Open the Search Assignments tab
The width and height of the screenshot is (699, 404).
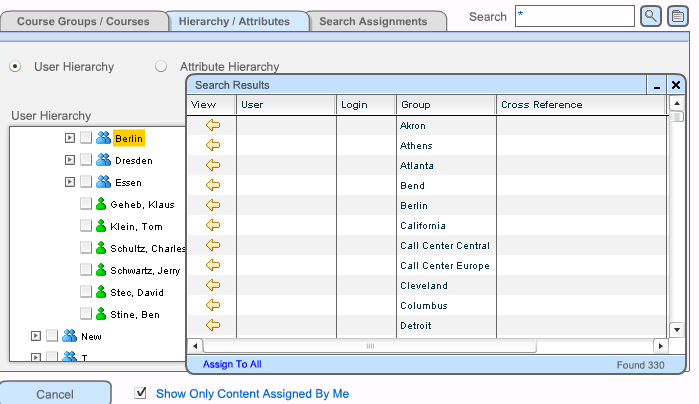(373, 21)
